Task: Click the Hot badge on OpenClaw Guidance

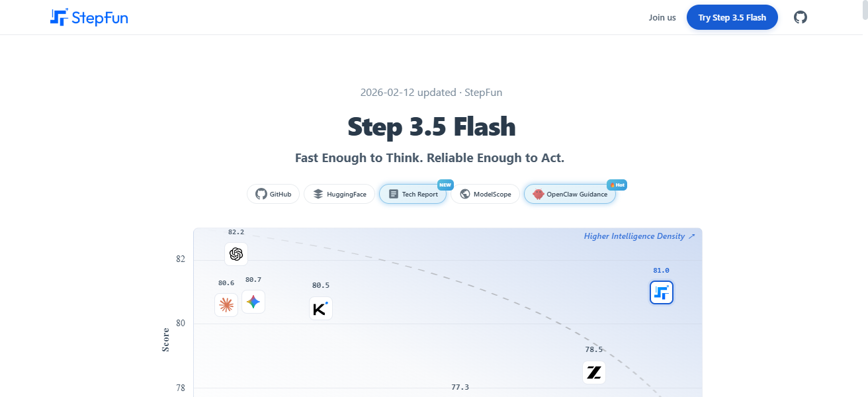Action: coord(617,185)
